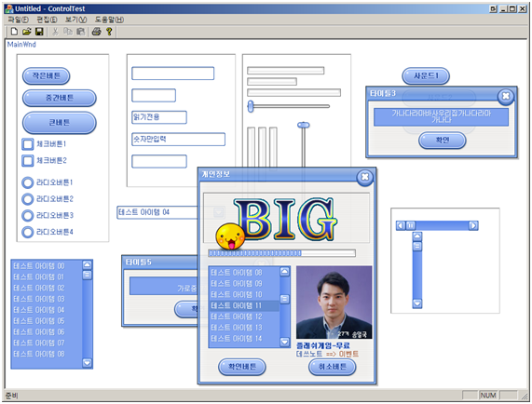532x404 pixels.
Task: Click the New document toolbar icon
Action: pyautogui.click(x=14, y=32)
